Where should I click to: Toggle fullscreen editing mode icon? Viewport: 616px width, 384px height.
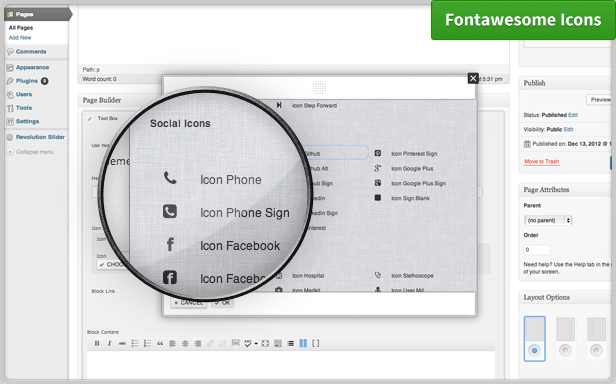[265, 344]
